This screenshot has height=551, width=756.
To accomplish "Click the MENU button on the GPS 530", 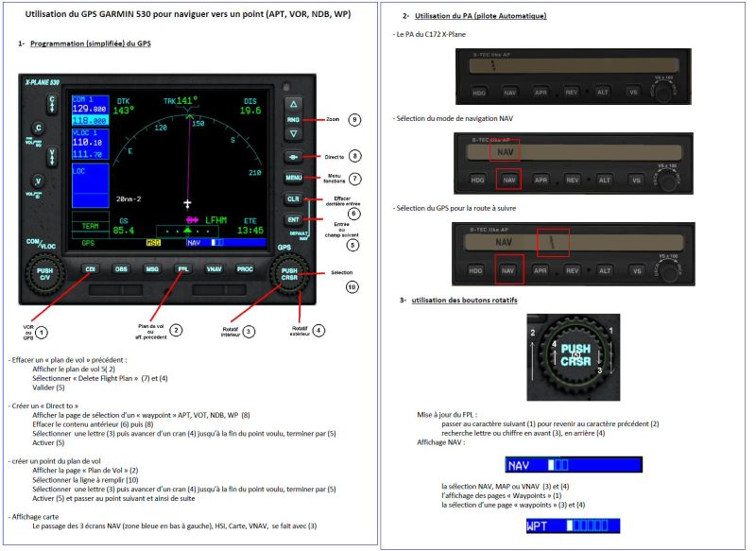I will click(x=294, y=178).
